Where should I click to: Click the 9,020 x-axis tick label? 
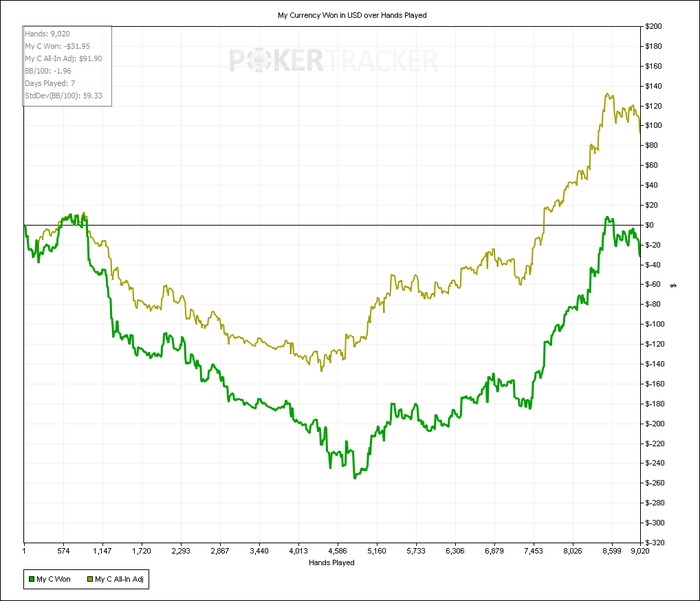[x=640, y=551]
